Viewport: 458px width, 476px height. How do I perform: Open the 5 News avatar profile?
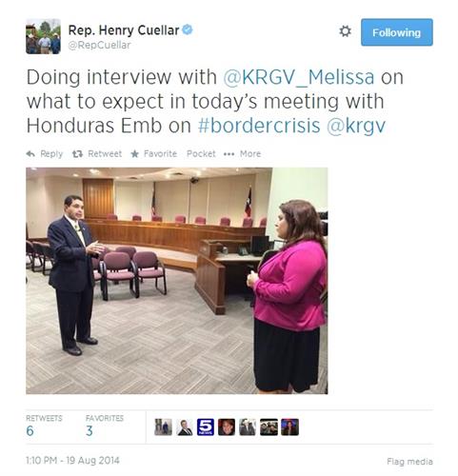206,426
